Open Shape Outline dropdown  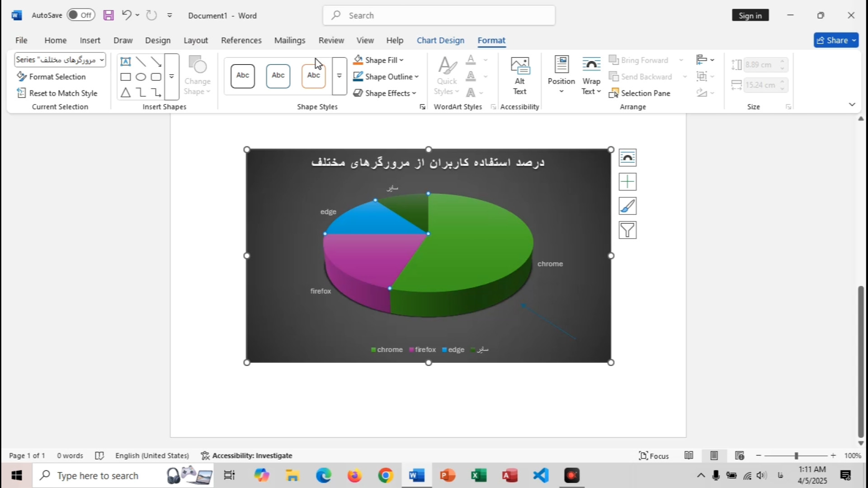coord(386,77)
